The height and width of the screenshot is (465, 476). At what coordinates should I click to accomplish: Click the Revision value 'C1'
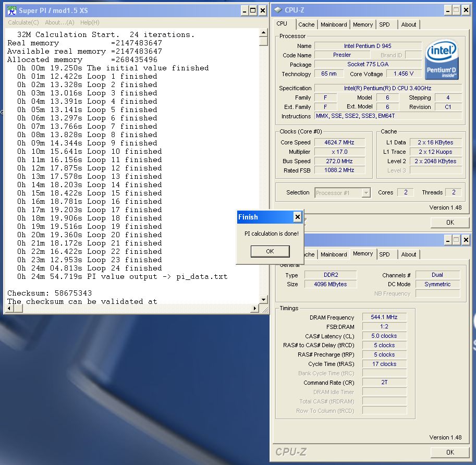pos(448,107)
